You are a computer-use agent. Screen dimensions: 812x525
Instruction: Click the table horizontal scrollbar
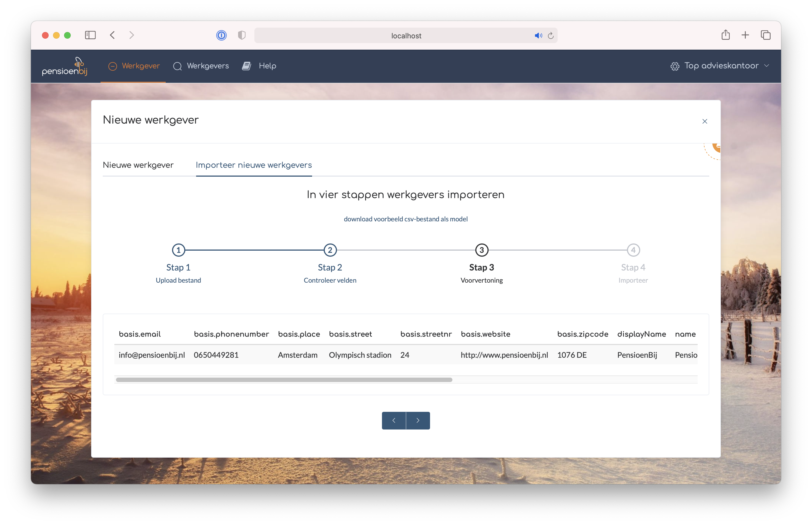[284, 380]
